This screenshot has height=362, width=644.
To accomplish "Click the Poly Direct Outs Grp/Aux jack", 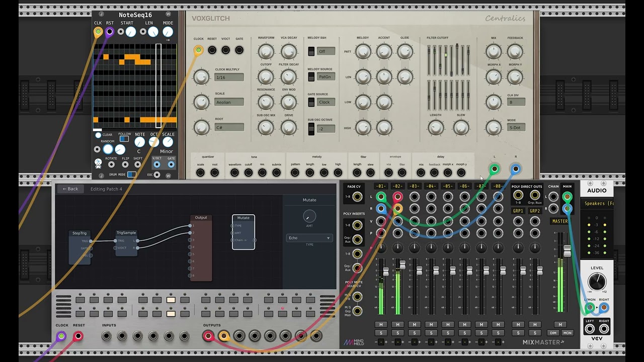I will pos(535,195).
